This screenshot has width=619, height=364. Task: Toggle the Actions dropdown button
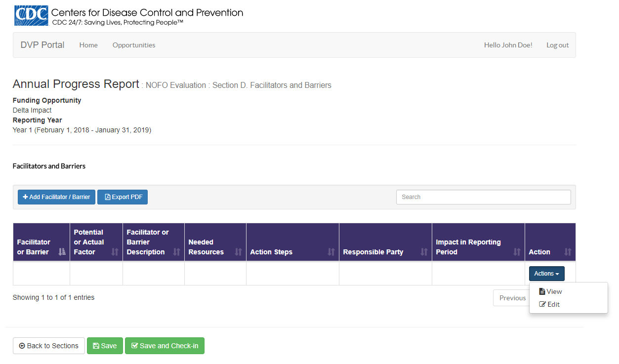[x=546, y=274]
